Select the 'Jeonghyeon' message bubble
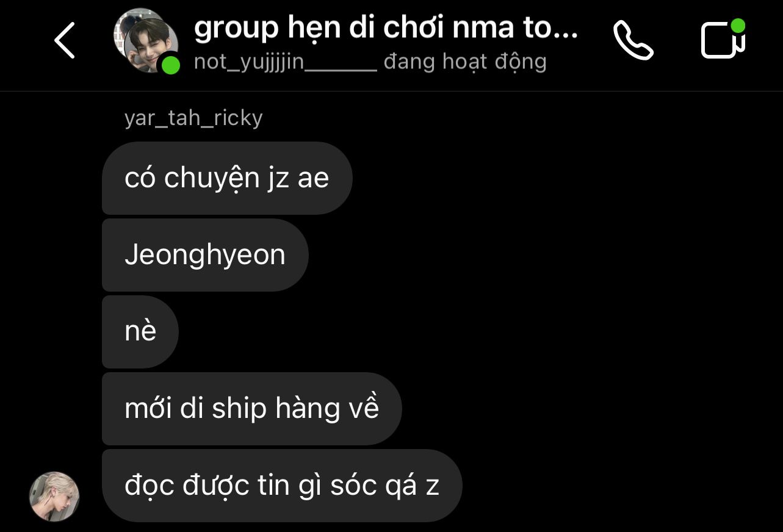Image resolution: width=783 pixels, height=532 pixels. pyautogui.click(x=205, y=255)
